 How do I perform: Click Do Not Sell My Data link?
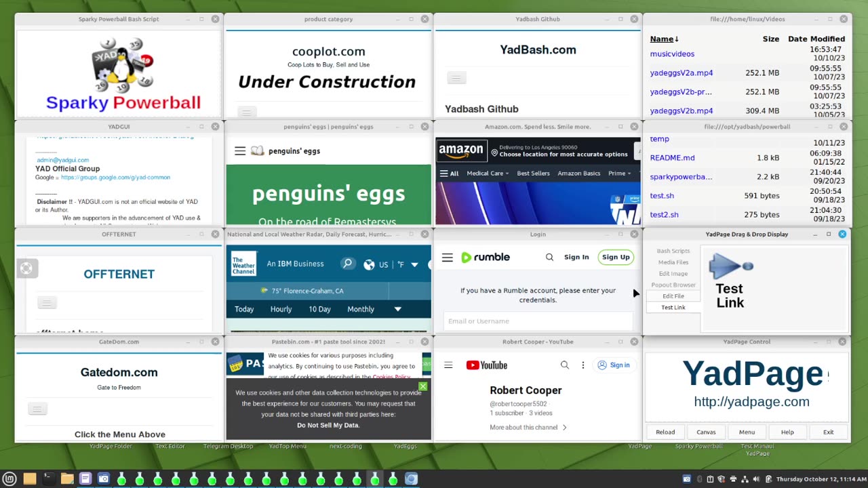coord(328,426)
